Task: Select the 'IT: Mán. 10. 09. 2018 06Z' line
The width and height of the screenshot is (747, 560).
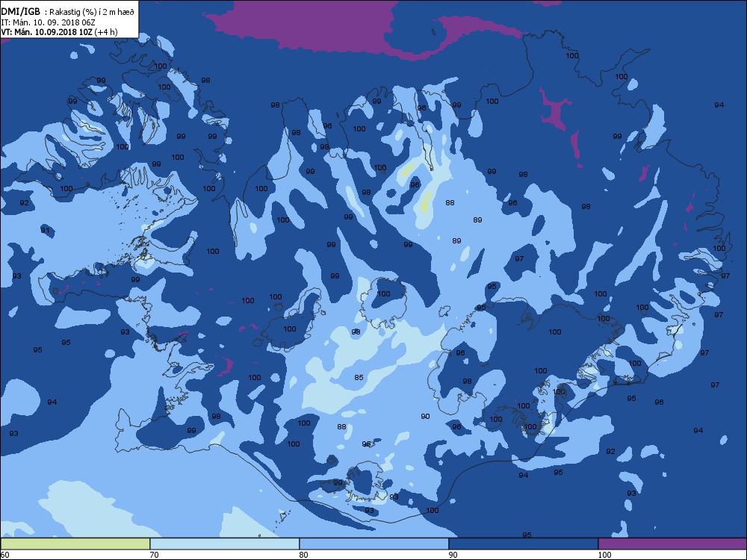Action: 48,22
